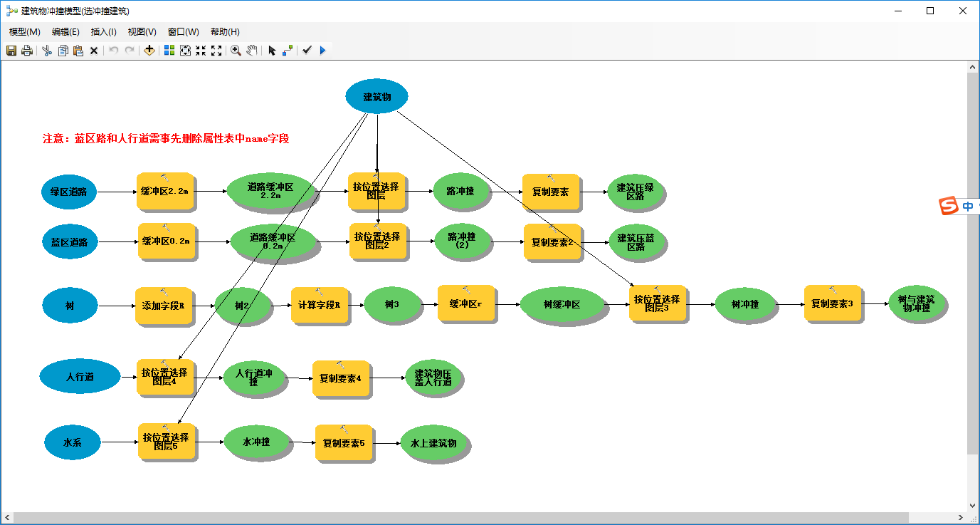The height and width of the screenshot is (525, 980).
Task: Choose the Select arrow tool
Action: 273,51
